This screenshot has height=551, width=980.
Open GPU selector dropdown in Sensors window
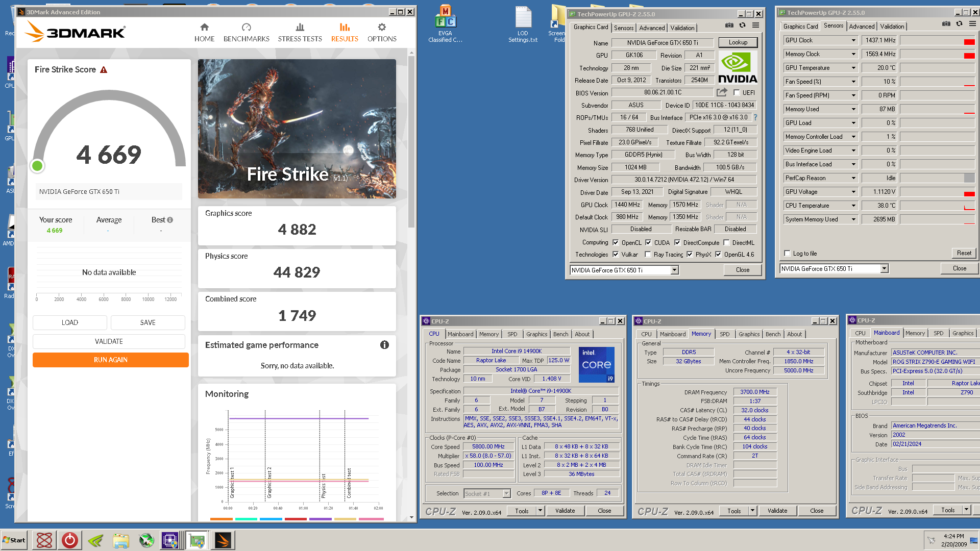[884, 269]
